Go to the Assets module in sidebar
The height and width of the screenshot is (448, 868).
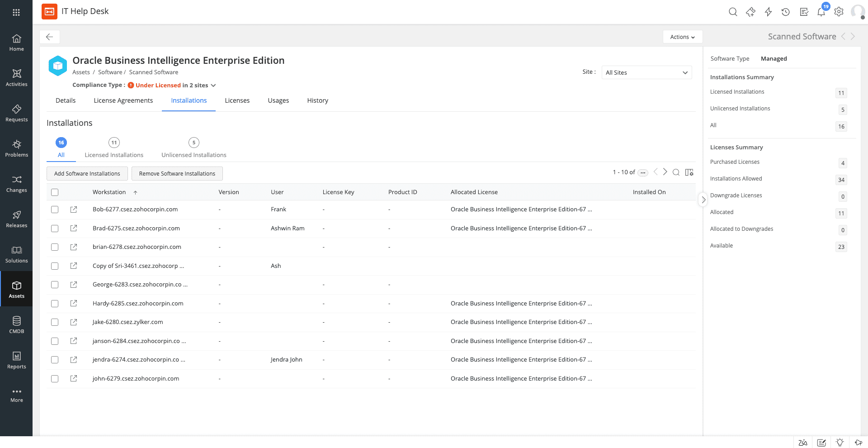click(17, 289)
